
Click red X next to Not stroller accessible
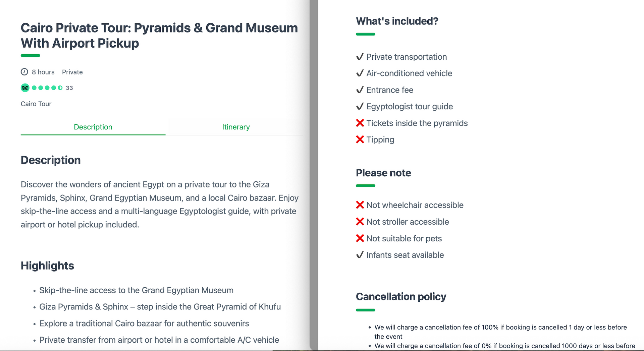360,222
